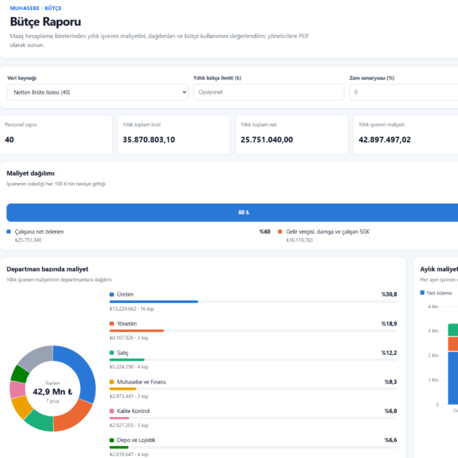
Task: Click the Departman bazında maliyet heading
Action: pyautogui.click(x=47, y=269)
